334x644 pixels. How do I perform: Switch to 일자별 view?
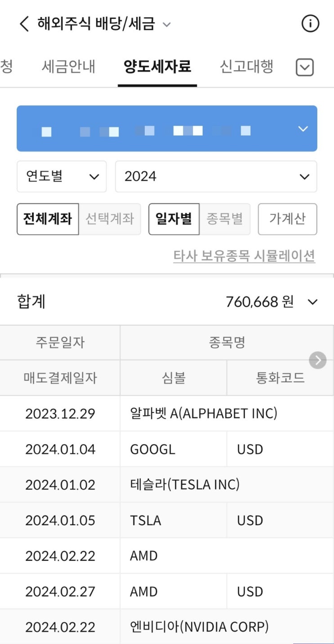(174, 219)
